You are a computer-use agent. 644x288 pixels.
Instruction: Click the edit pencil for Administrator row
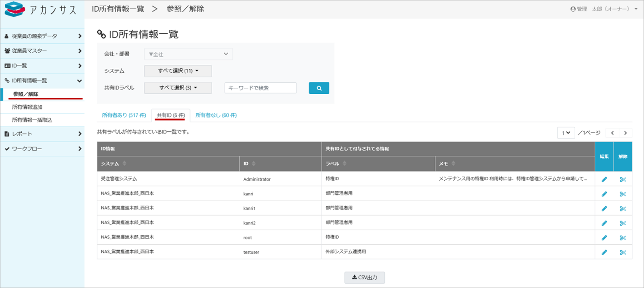[x=604, y=179]
